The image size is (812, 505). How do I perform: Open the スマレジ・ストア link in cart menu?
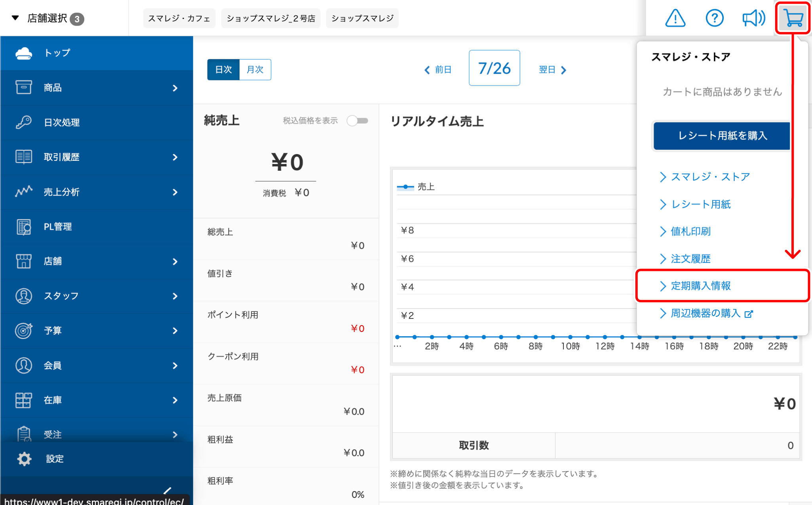pos(705,177)
